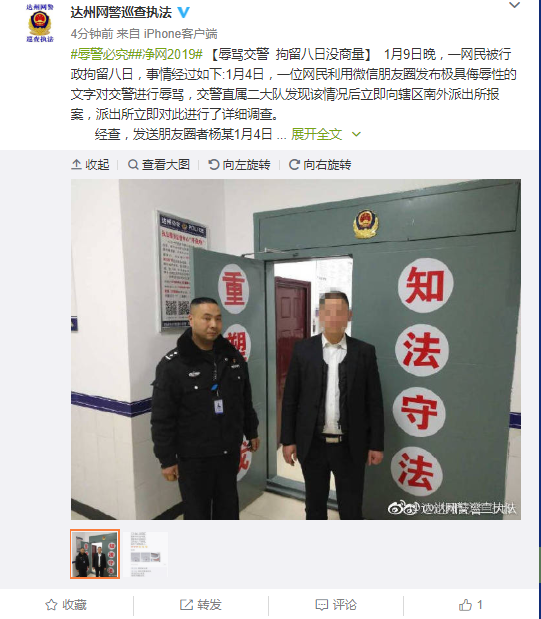Click the chevron beside 展开全文
This screenshot has height=619, width=541.
(x=356, y=135)
